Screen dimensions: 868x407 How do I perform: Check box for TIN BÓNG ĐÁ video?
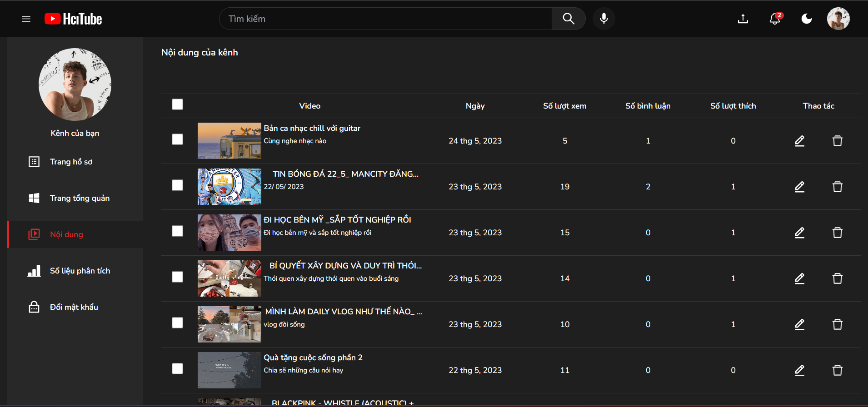[x=178, y=185]
